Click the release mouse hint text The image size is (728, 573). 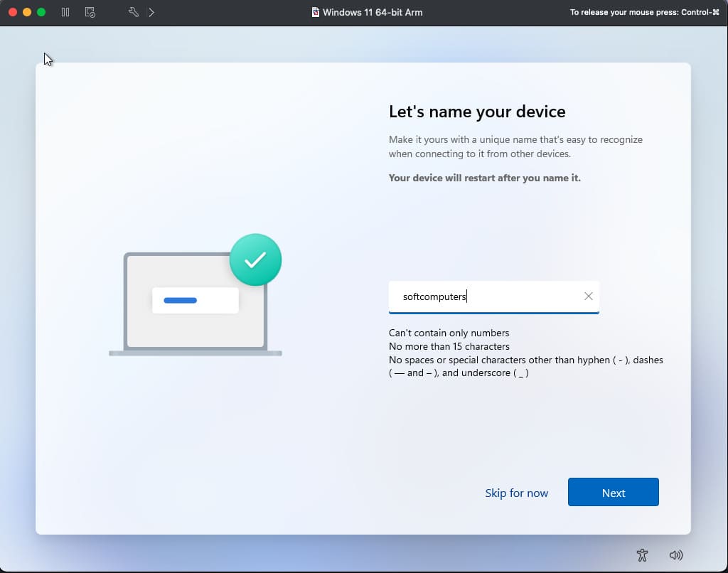coord(644,12)
